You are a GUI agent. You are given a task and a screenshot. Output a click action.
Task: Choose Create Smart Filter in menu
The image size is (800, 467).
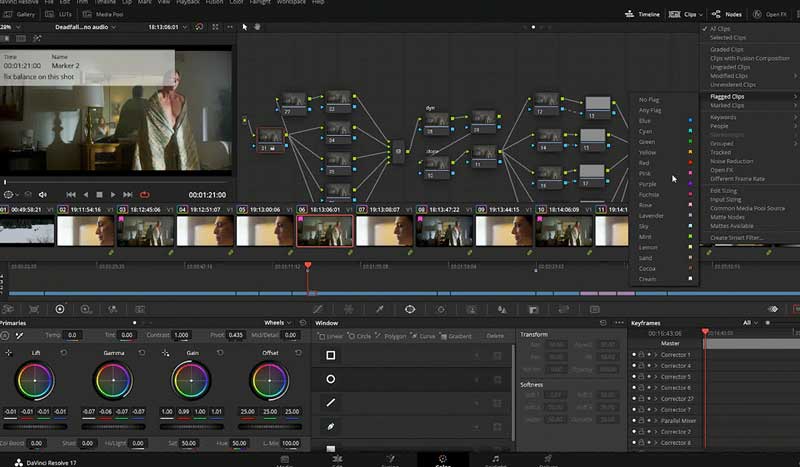coord(736,238)
